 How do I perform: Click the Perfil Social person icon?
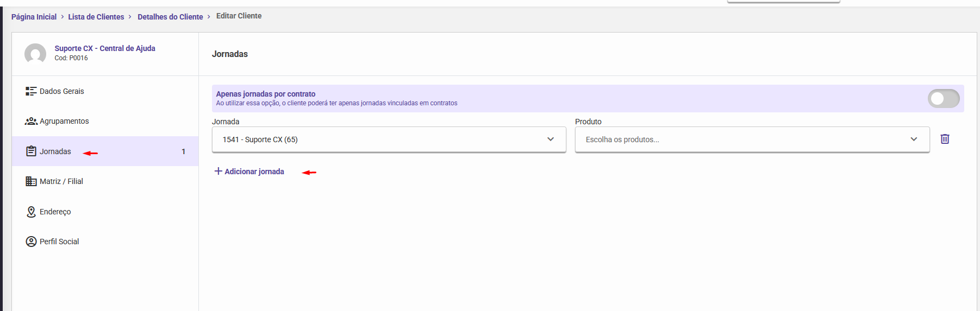point(31,242)
